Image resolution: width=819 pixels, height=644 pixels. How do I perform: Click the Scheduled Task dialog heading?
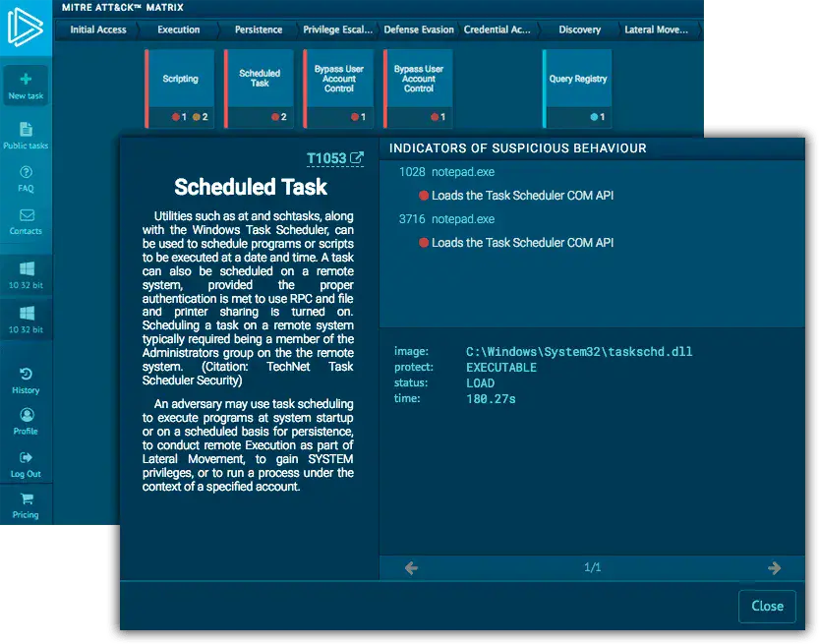[x=251, y=187]
